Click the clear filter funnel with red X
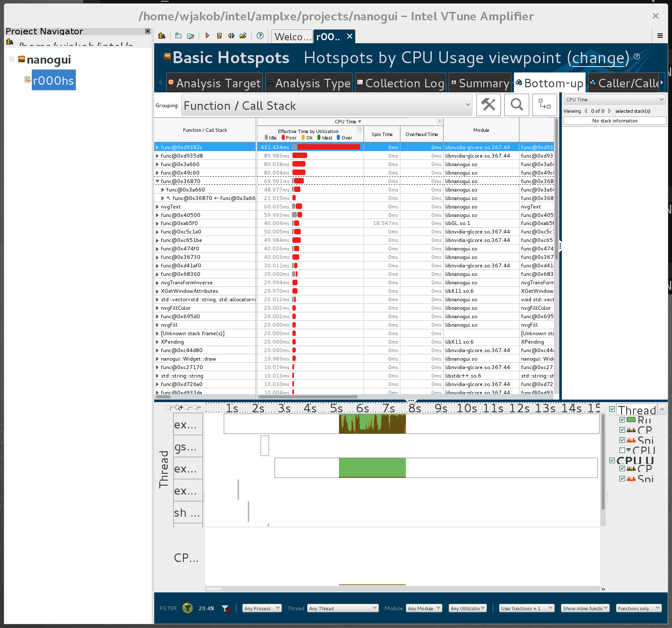 click(x=226, y=609)
